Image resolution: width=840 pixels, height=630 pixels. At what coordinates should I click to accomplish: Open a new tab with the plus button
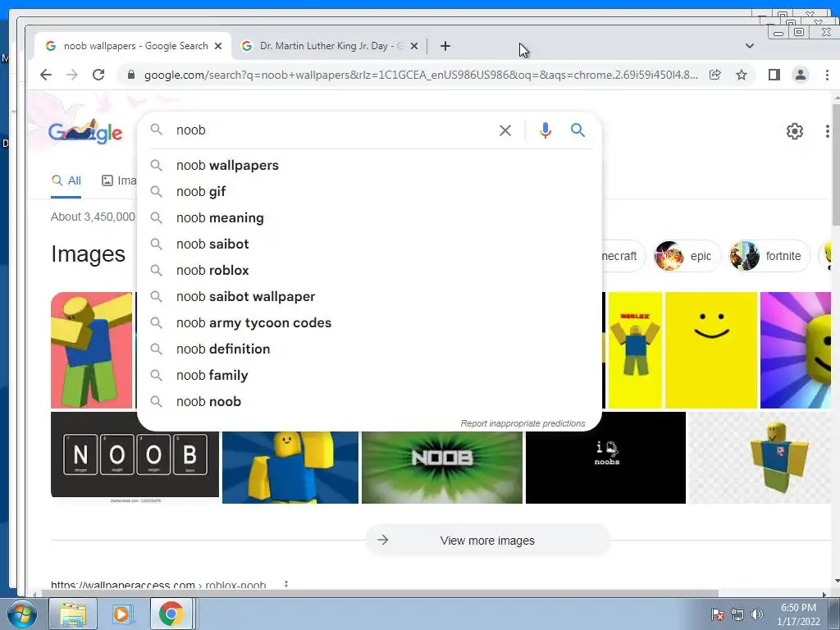(x=445, y=46)
